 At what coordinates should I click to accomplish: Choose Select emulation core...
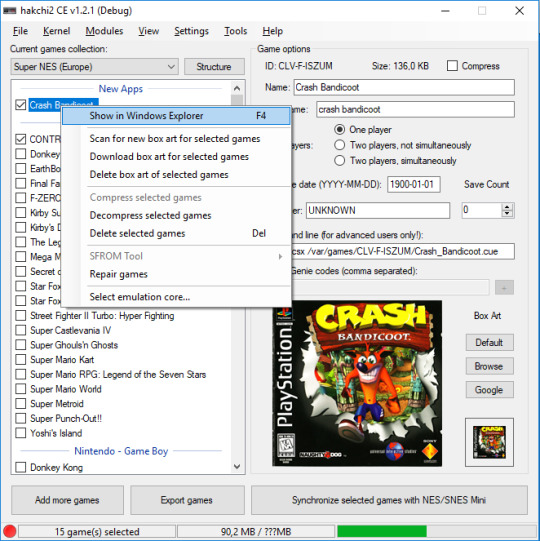[x=176, y=297]
